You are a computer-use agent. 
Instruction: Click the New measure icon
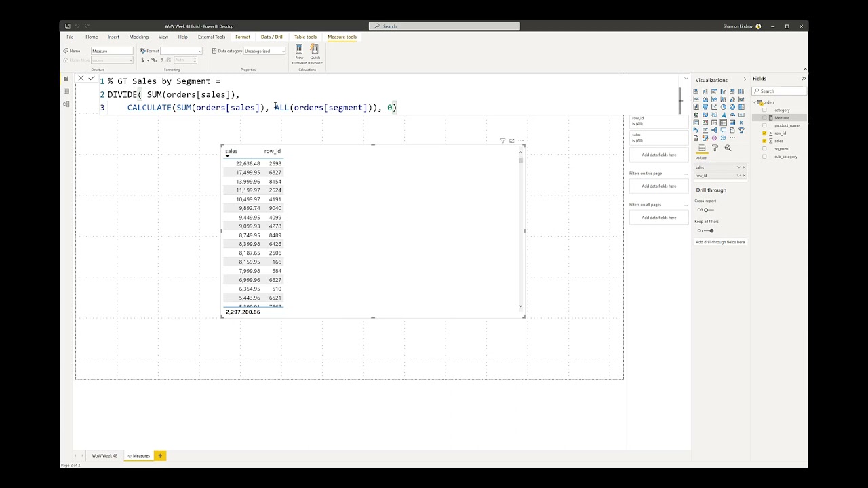pyautogui.click(x=299, y=49)
